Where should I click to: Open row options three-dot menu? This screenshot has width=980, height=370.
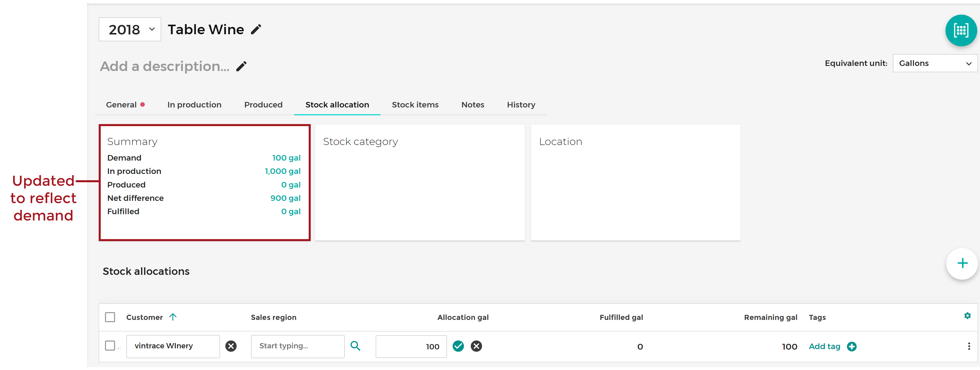coord(969,346)
